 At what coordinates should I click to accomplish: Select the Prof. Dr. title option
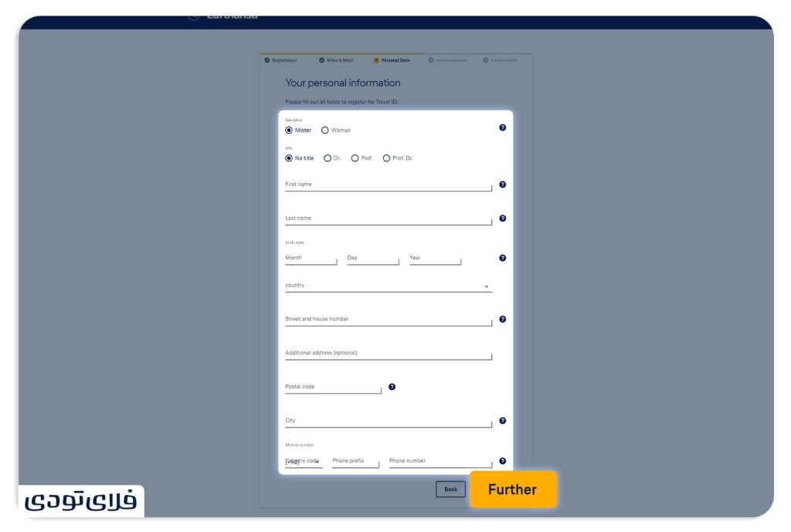coord(386,158)
